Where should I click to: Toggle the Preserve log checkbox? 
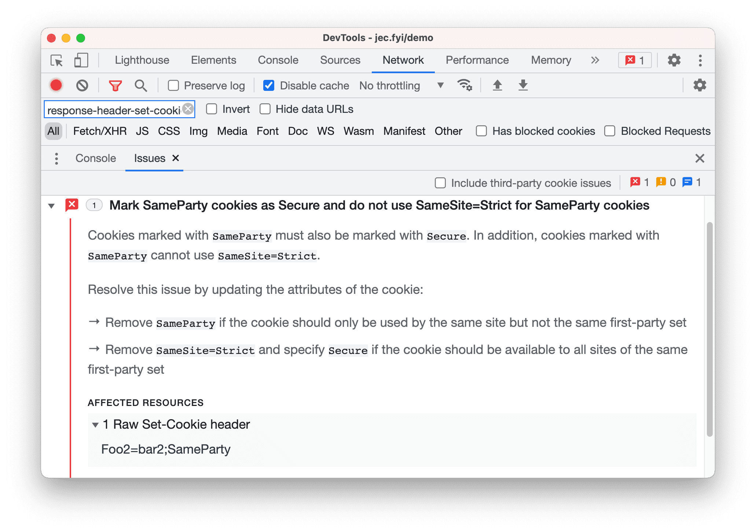click(x=172, y=85)
